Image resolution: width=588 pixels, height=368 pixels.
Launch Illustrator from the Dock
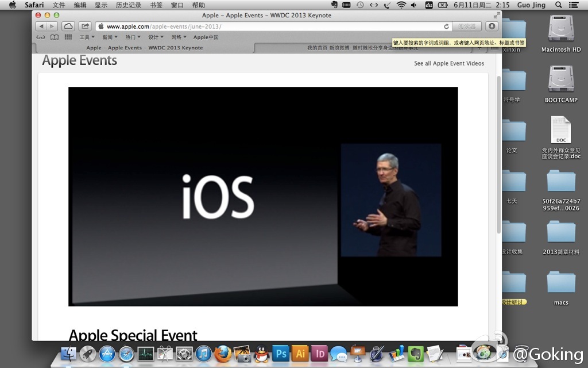point(300,354)
